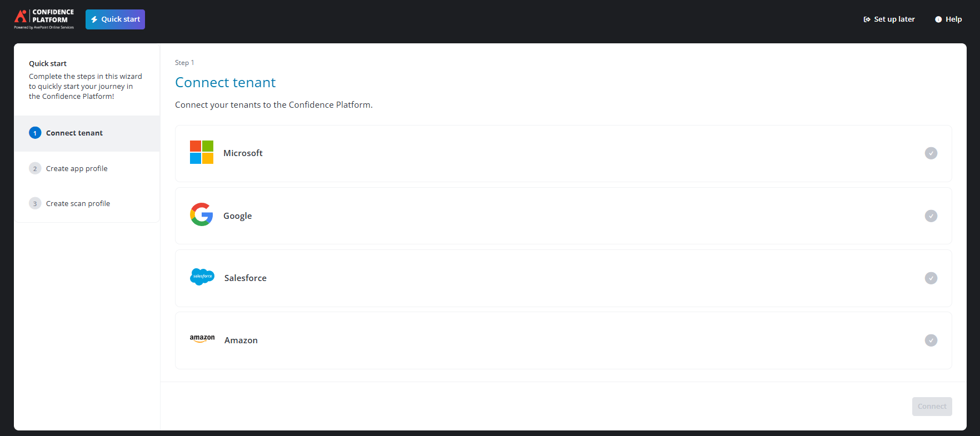Viewport: 980px width, 436px height.
Task: Click the step 1 number badge
Action: coord(35,133)
